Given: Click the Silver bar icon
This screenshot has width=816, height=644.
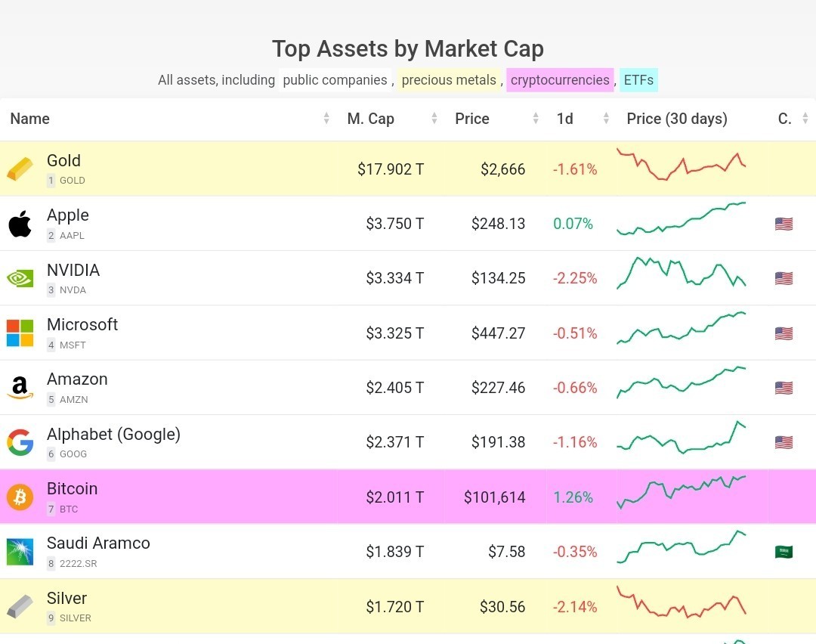Looking at the screenshot, I should pos(20,606).
